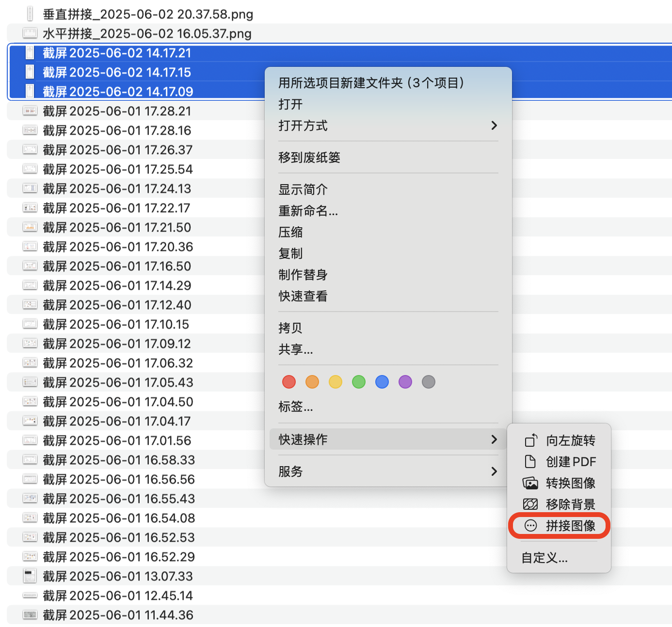Apply the purple color tag
The image size is (672, 627).
[x=405, y=382]
